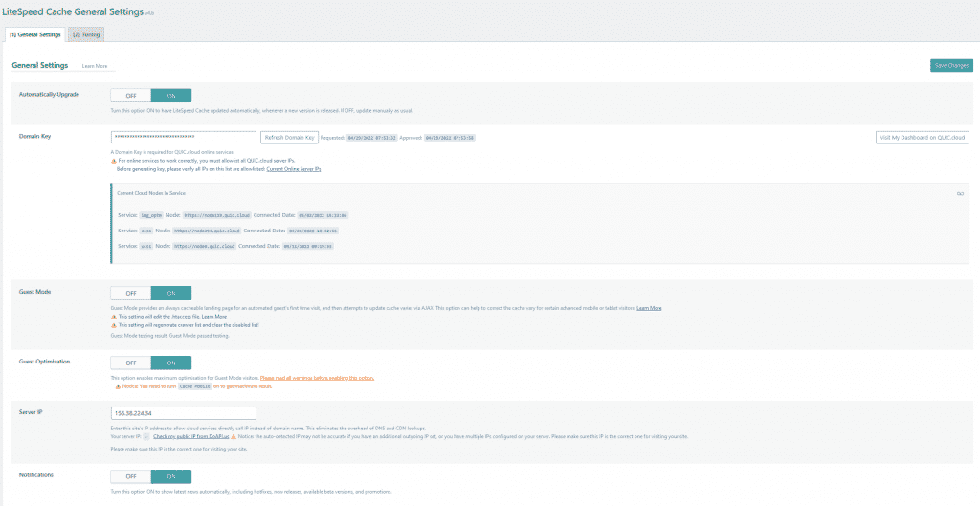Open the Tuning tab
The width and height of the screenshot is (980, 506).
tap(86, 34)
